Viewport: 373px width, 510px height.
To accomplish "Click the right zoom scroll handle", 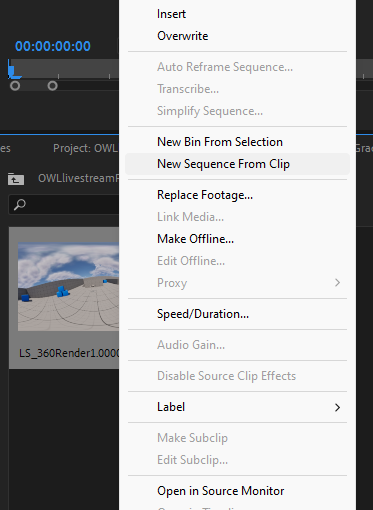I will point(52,86).
